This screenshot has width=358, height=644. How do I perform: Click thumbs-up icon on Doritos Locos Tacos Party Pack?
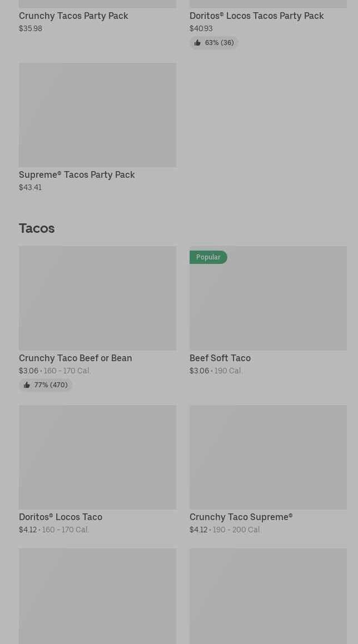[x=197, y=43]
